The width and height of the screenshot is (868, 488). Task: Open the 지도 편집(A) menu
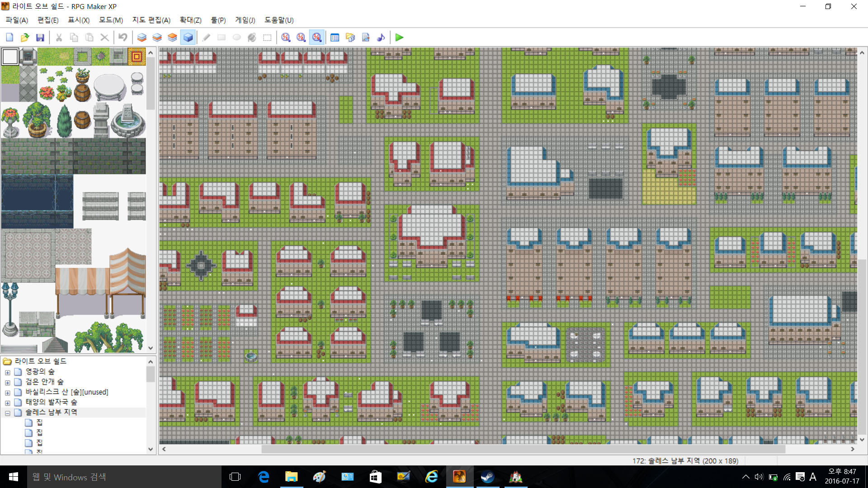click(x=151, y=20)
